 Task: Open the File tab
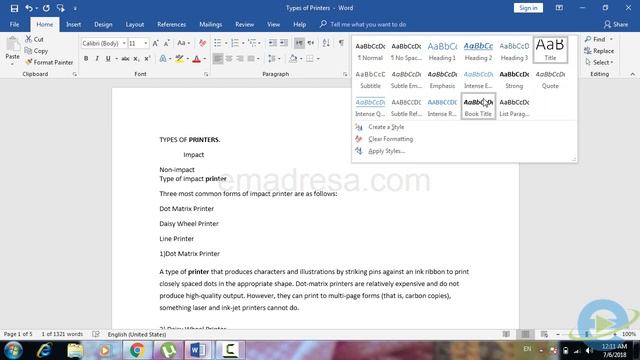click(x=14, y=24)
